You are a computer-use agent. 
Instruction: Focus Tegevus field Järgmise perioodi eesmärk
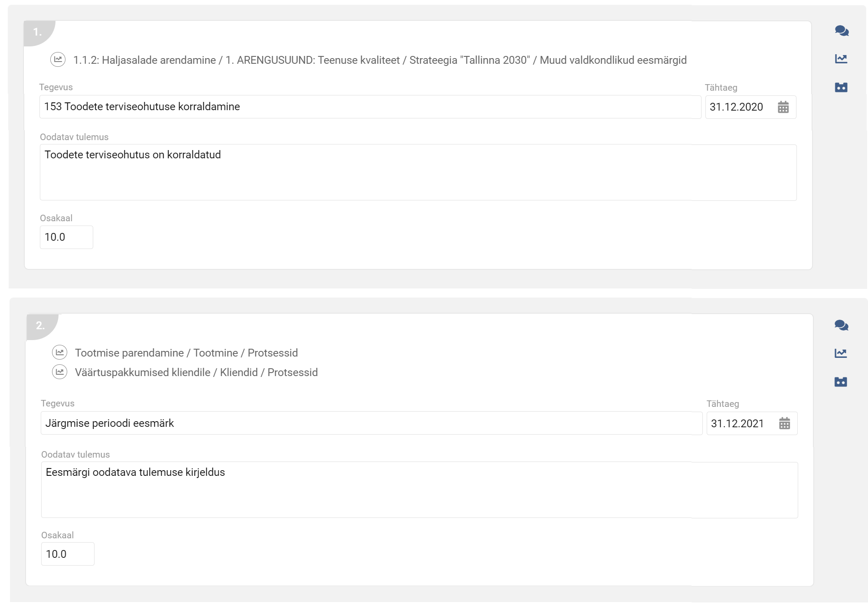click(x=372, y=423)
